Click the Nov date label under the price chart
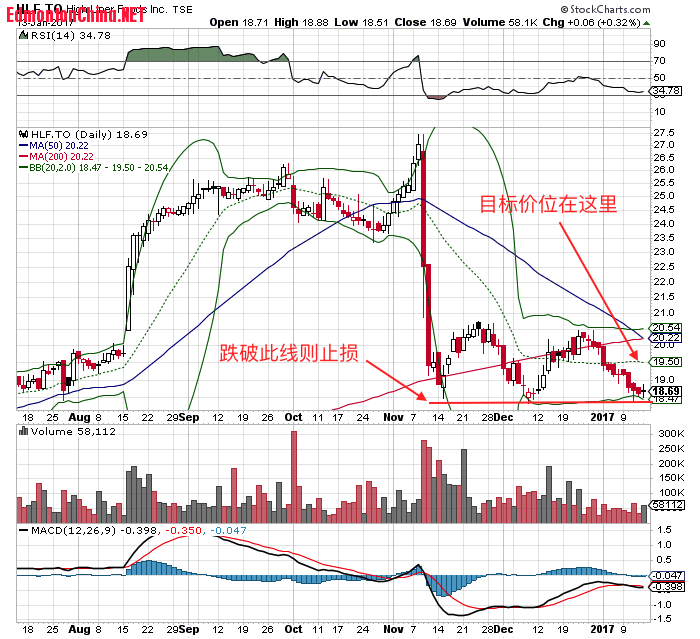Screen dimensions: 700x639 (x=393, y=418)
